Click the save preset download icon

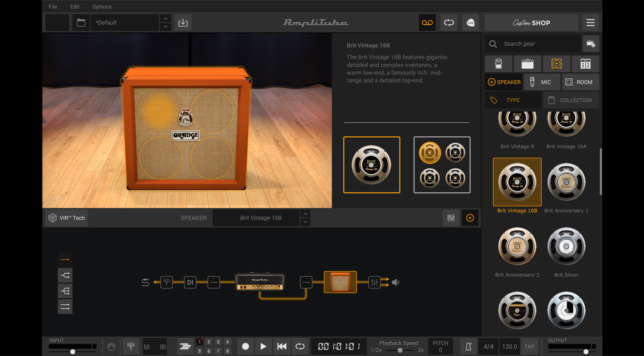pos(183,23)
